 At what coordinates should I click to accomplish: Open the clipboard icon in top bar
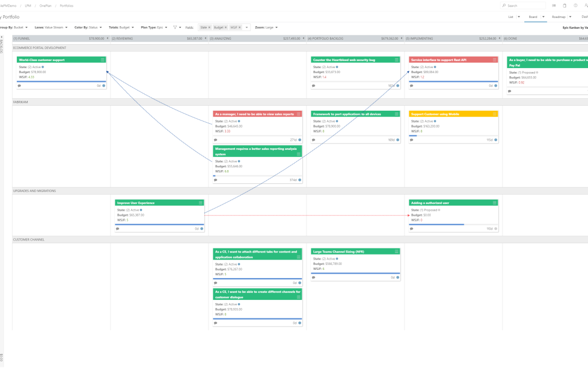[565, 5]
